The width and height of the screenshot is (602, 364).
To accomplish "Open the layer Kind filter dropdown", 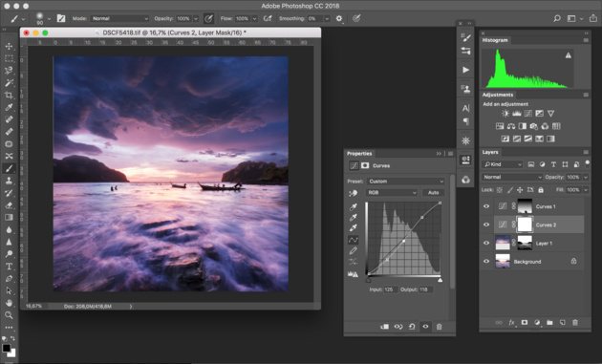I will coord(503,164).
